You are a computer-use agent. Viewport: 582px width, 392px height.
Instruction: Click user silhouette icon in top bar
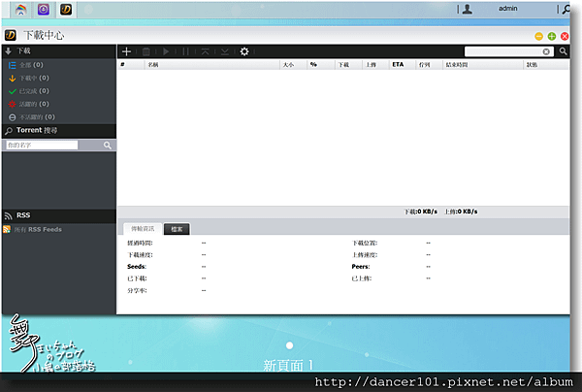(x=468, y=9)
